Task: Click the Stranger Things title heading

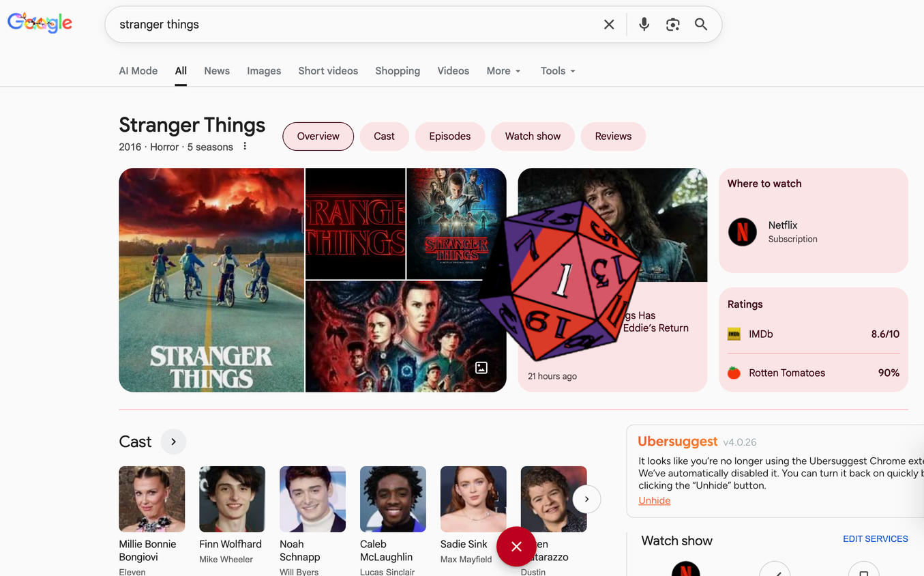Action: coord(192,125)
